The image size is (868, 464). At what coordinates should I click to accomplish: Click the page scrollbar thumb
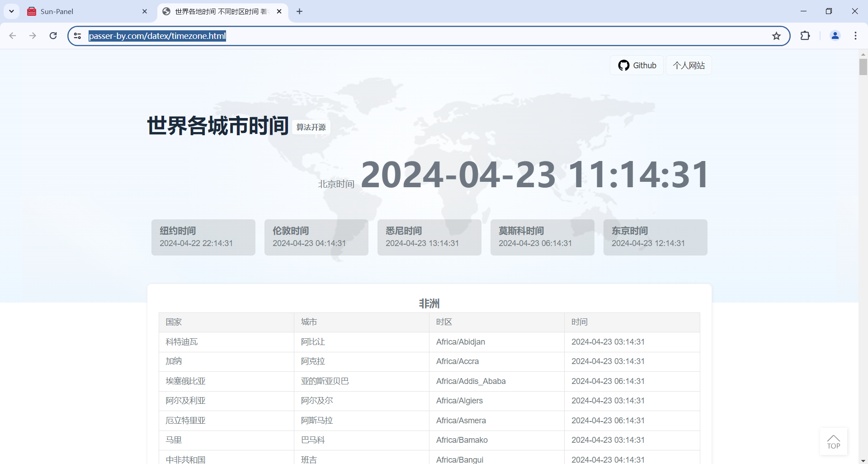point(863,67)
